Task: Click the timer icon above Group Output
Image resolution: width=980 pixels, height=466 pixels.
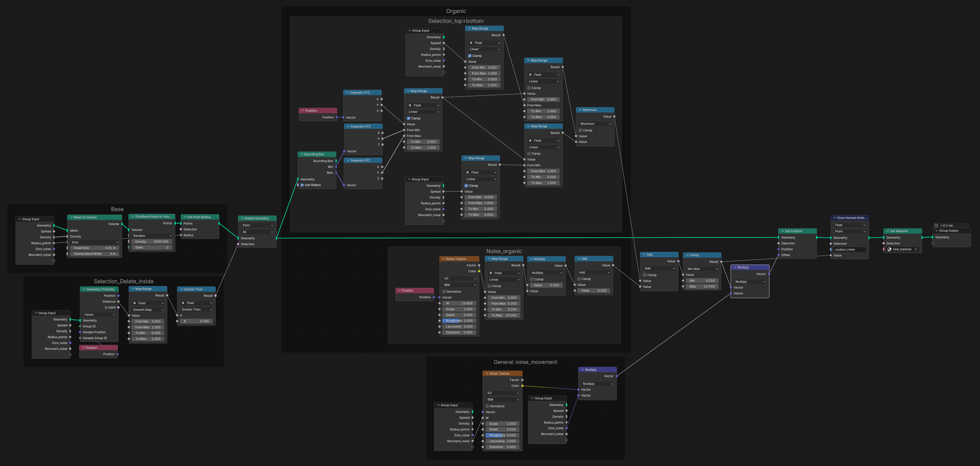Action: point(936,225)
